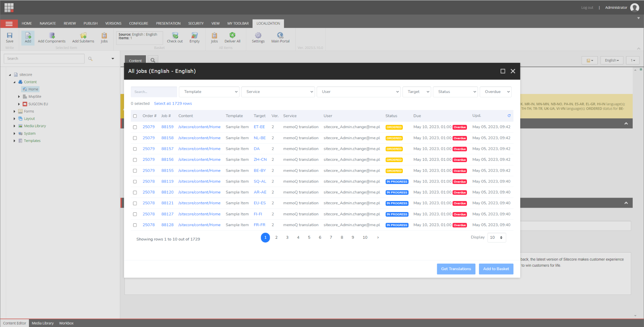
Task: Check the box for job 88159
Action: [135, 127]
